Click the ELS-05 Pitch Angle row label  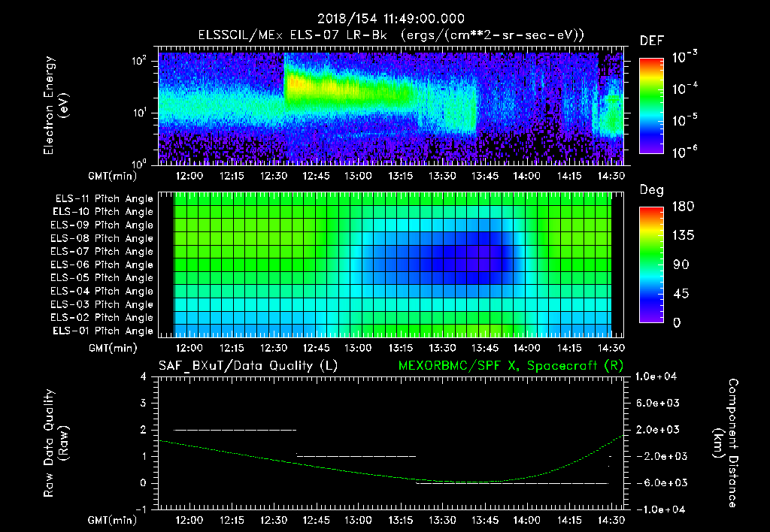(x=102, y=278)
